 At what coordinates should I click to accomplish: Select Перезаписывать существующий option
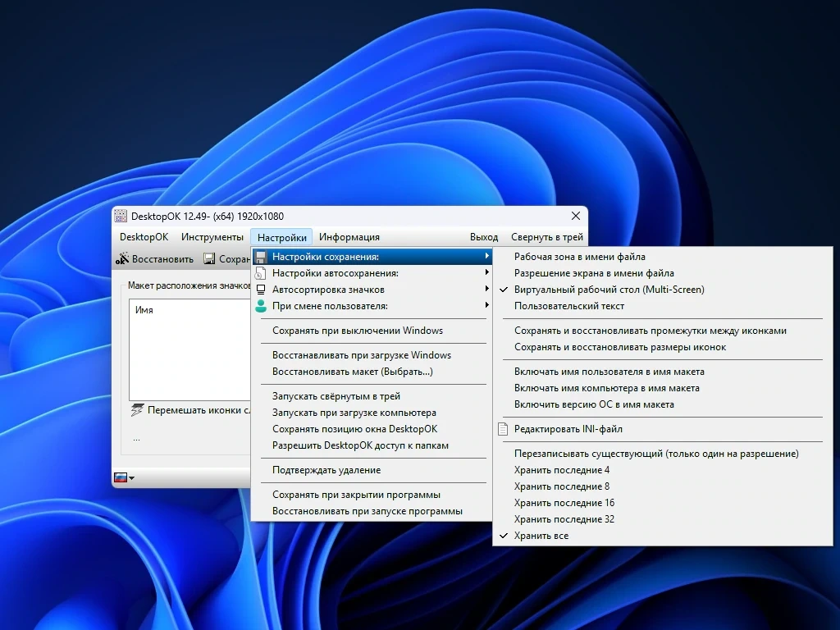[663, 453]
